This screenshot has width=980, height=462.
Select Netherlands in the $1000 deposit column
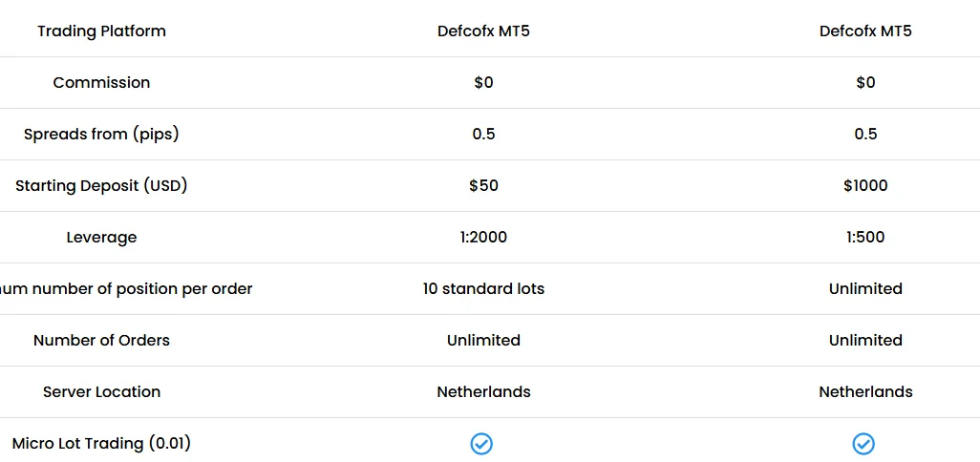(865, 392)
